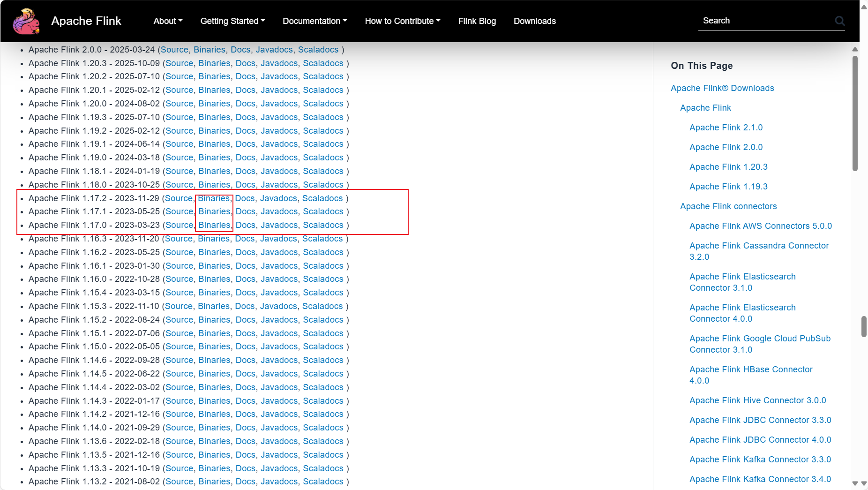Jump to Apache Flink 1.20.3 in sidebar
Image resolution: width=868 pixels, height=490 pixels.
pos(728,167)
